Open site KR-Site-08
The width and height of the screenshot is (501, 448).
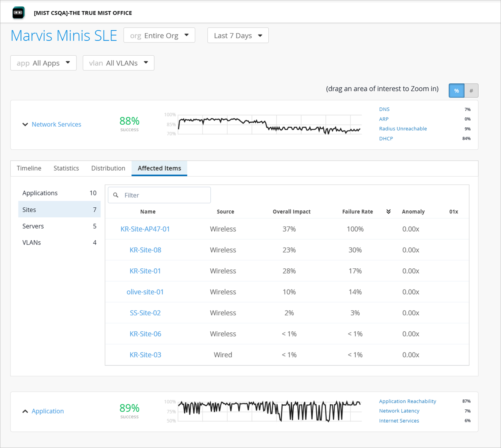click(146, 250)
